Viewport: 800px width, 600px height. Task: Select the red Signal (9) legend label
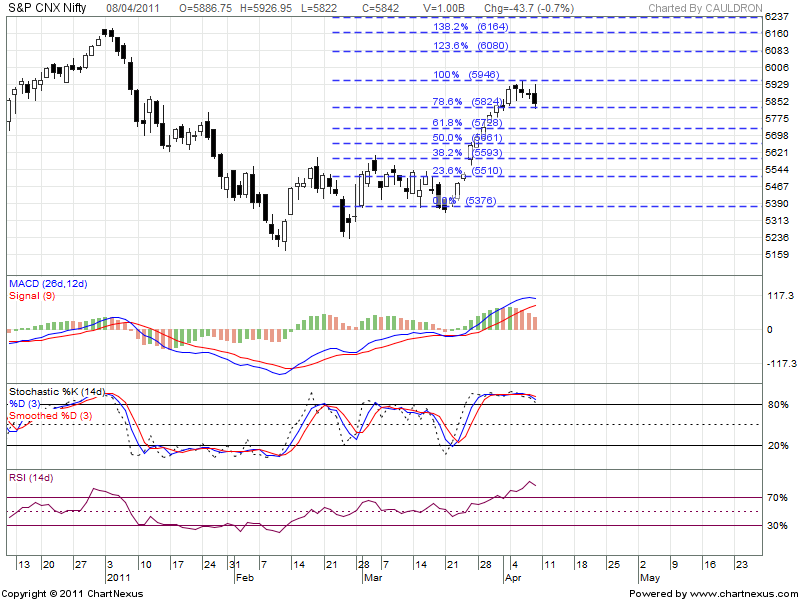click(x=33, y=296)
